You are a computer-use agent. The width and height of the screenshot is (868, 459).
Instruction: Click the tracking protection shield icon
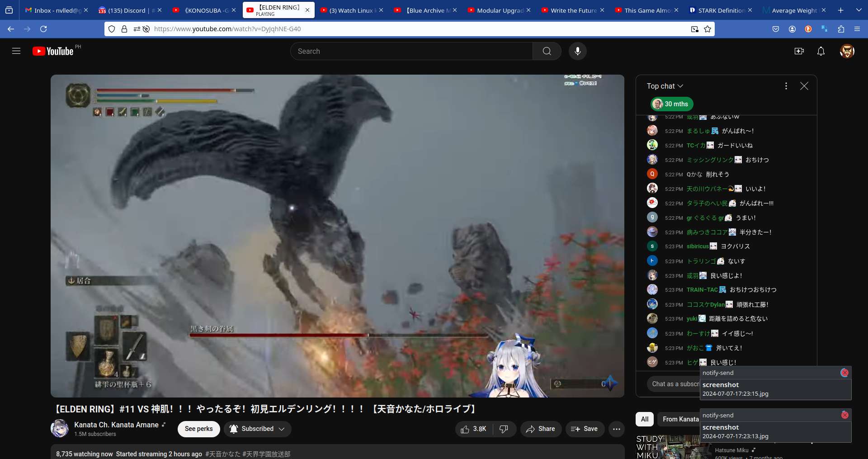[x=112, y=29]
